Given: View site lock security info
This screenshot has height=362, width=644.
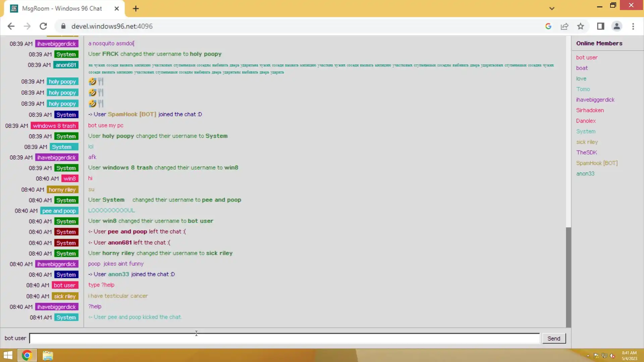Looking at the screenshot, I should coord(63,26).
